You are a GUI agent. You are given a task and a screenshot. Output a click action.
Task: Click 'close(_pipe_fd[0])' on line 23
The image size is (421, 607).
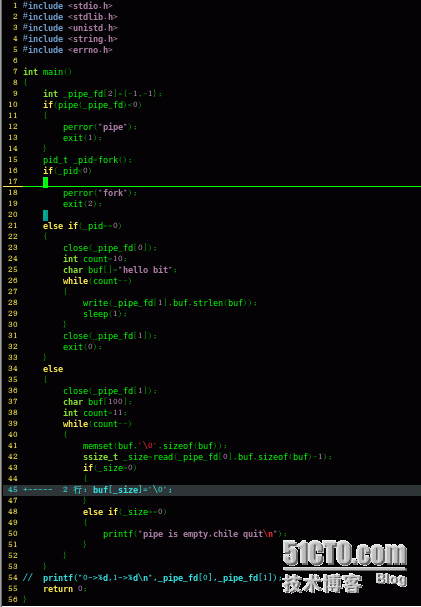pos(110,248)
